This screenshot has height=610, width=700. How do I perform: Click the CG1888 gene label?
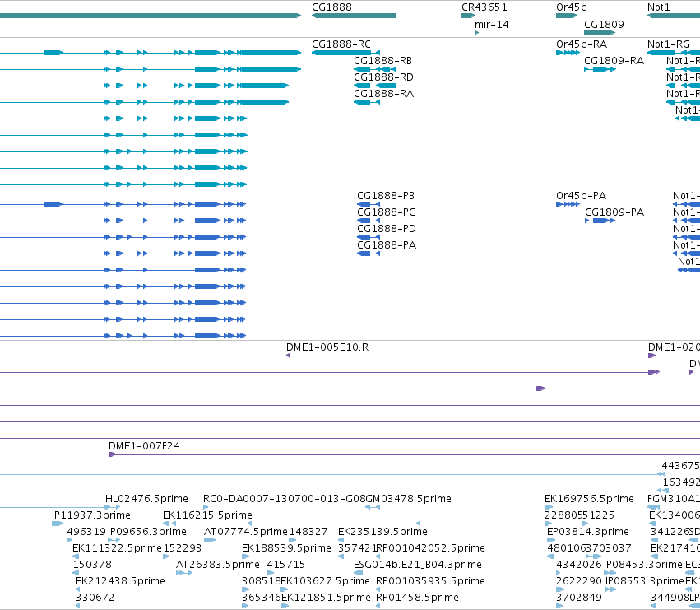[x=331, y=7]
